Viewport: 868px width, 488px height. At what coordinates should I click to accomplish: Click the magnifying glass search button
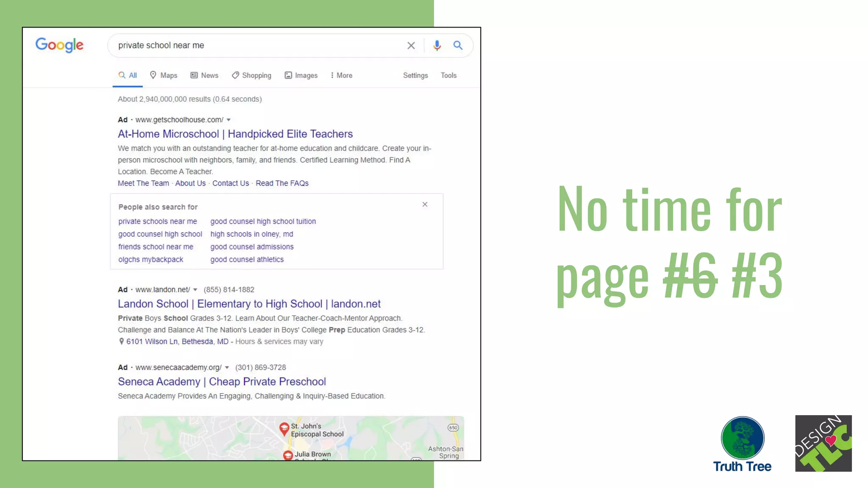click(458, 45)
